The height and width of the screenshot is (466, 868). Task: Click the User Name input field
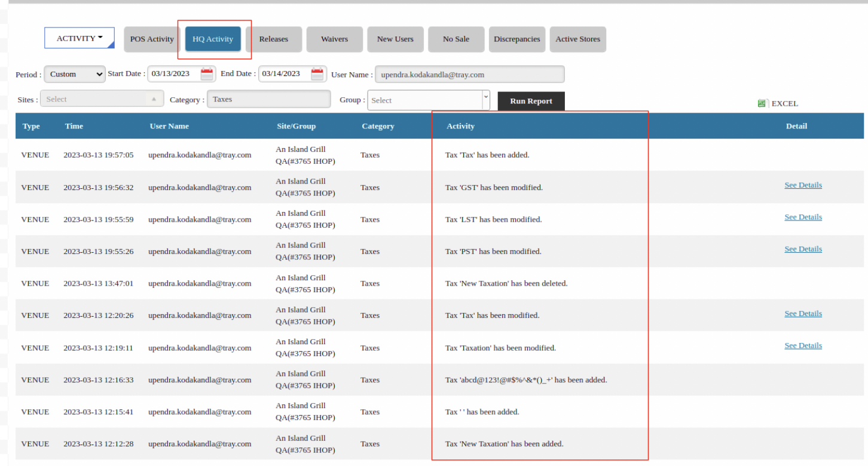pyautogui.click(x=469, y=75)
